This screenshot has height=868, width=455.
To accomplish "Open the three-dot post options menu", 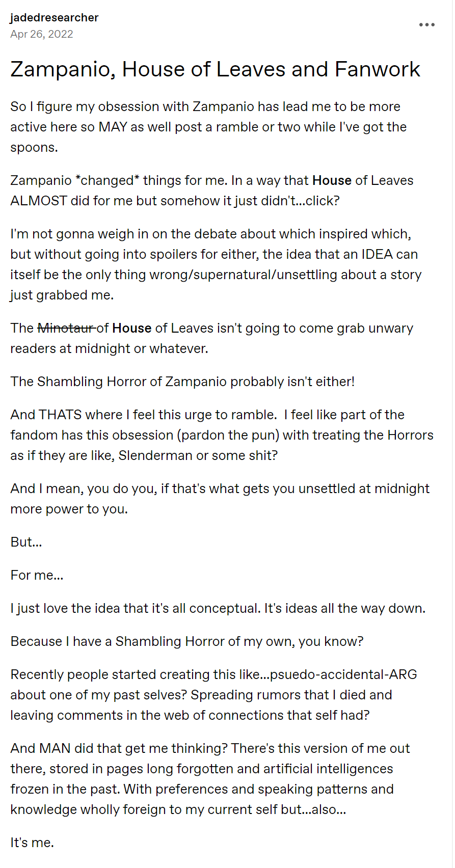I will tap(426, 25).
